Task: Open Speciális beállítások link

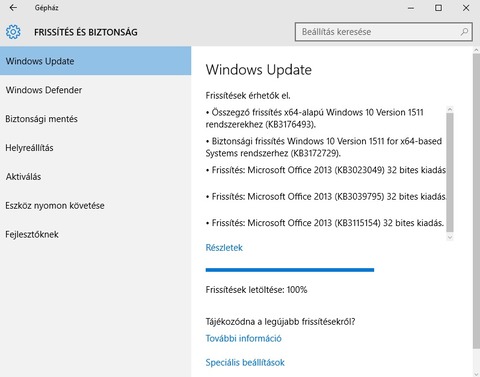Action: [x=245, y=362]
